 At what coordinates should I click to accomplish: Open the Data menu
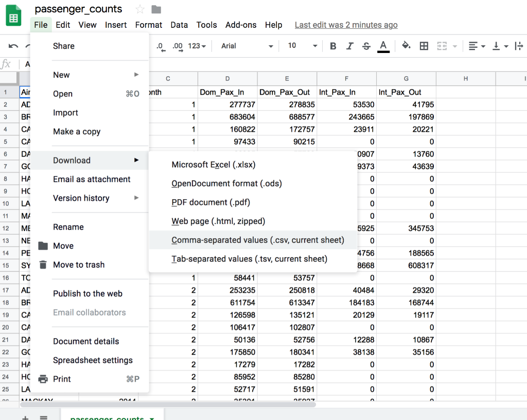coord(179,25)
